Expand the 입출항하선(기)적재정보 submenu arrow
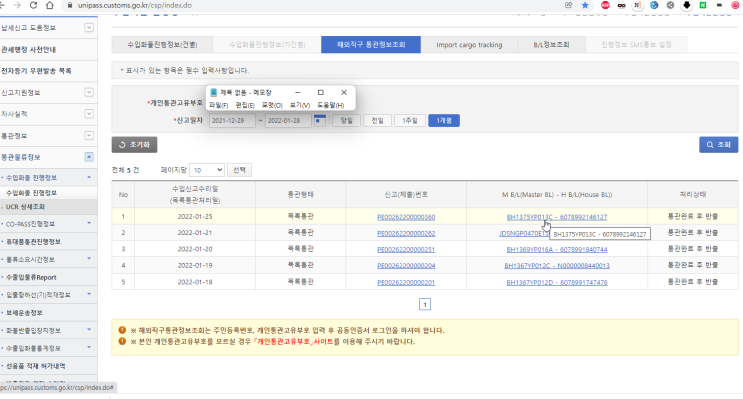 click(x=89, y=294)
